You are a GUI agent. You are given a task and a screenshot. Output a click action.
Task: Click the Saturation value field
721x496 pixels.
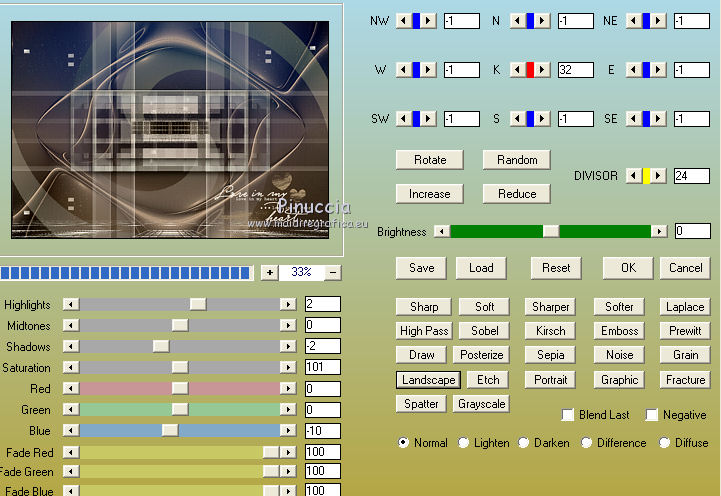click(323, 367)
